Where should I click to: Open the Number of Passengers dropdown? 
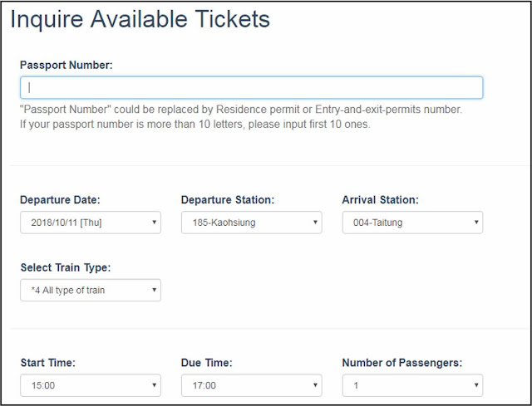point(412,385)
